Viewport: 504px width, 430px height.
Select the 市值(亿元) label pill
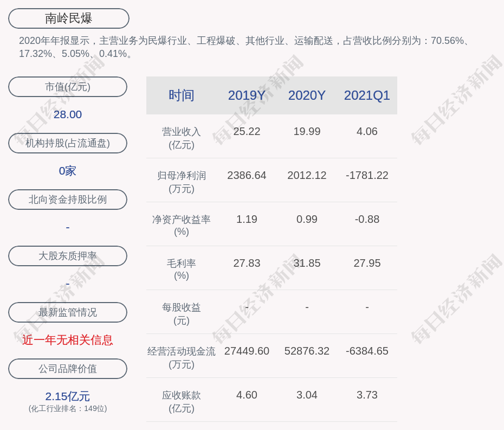(68, 87)
